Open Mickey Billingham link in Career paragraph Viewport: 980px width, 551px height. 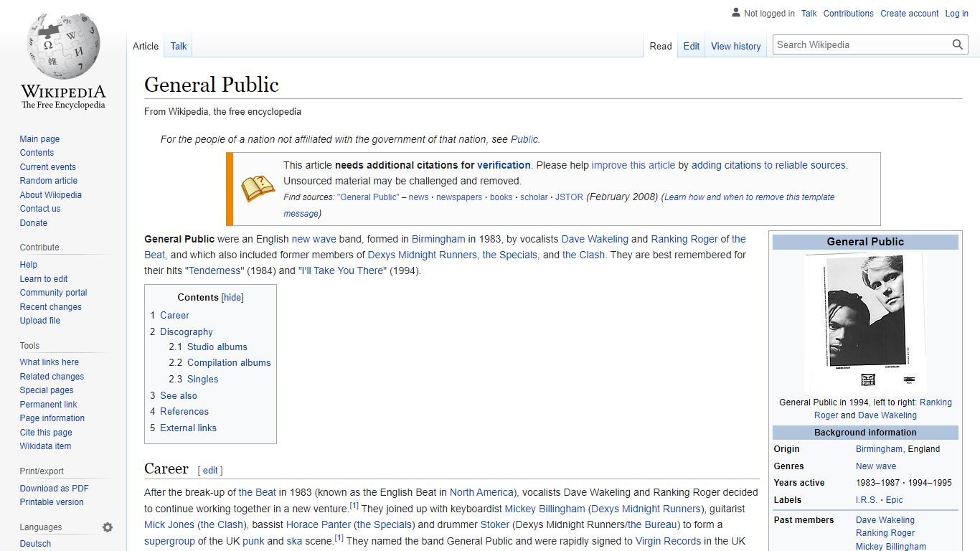pyautogui.click(x=545, y=509)
